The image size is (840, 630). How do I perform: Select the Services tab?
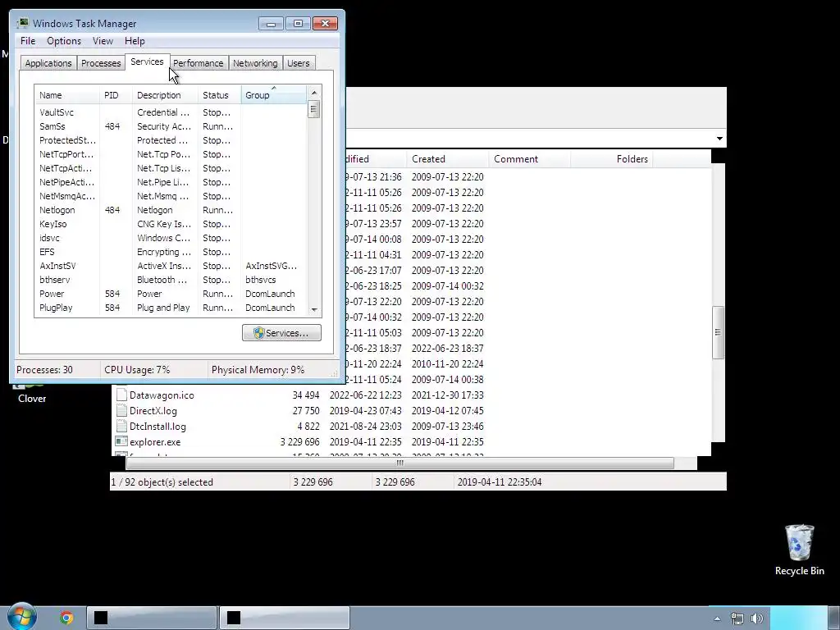pyautogui.click(x=147, y=62)
